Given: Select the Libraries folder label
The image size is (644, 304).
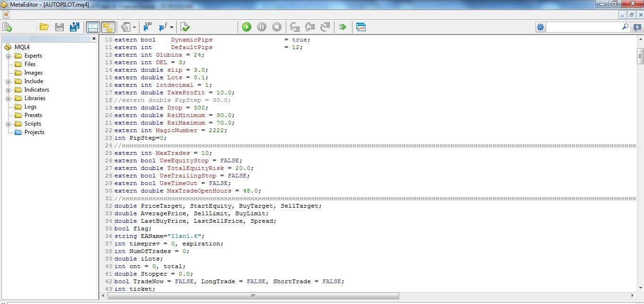Looking at the screenshot, I should pos(35,98).
